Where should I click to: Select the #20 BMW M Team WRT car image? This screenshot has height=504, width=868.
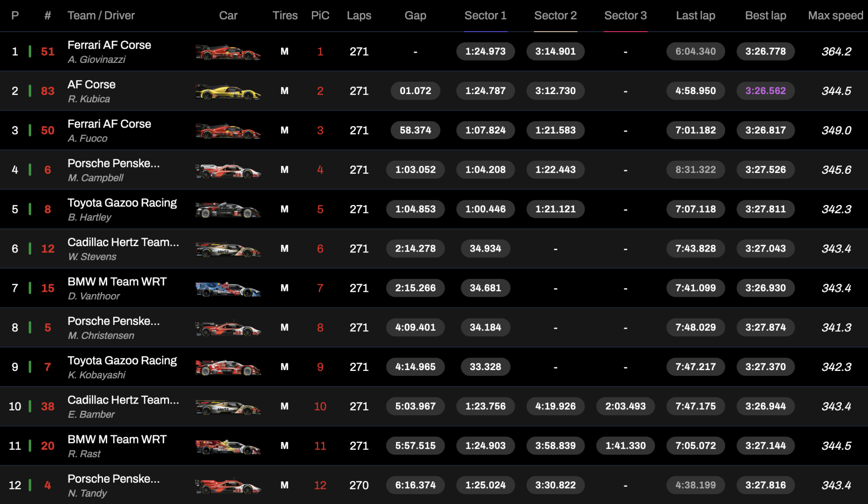pyautogui.click(x=228, y=446)
